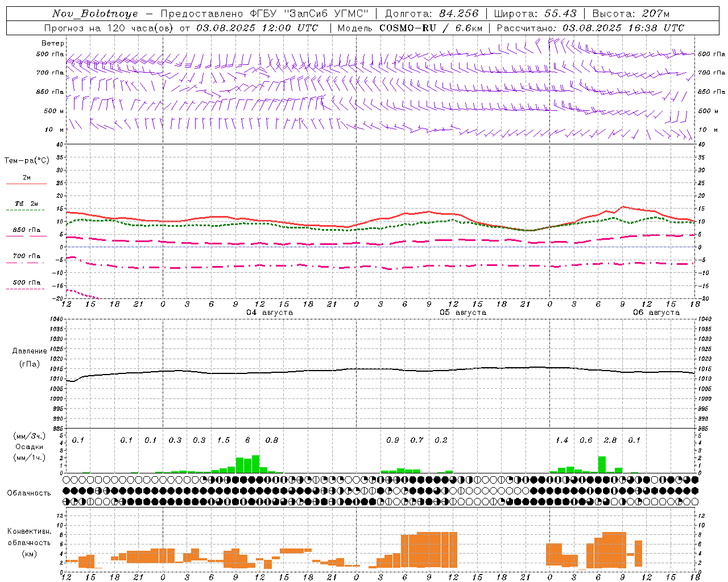Click the 700 гПа temperature legend entry
This screenshot has height=582, width=728.
coord(27,256)
